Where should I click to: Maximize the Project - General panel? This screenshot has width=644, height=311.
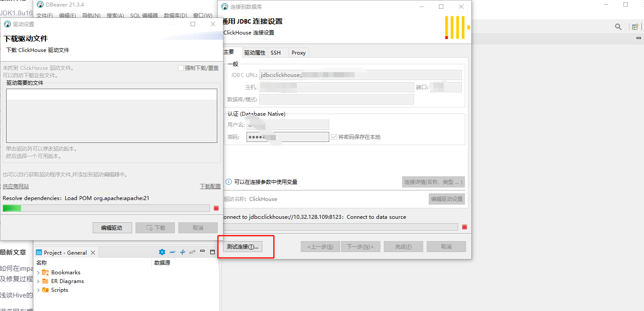pyautogui.click(x=212, y=252)
